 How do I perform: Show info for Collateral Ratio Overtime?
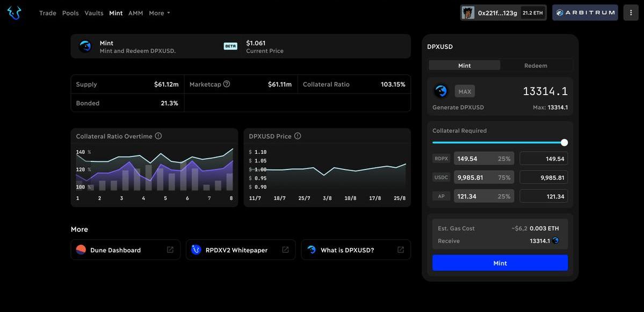[158, 136]
